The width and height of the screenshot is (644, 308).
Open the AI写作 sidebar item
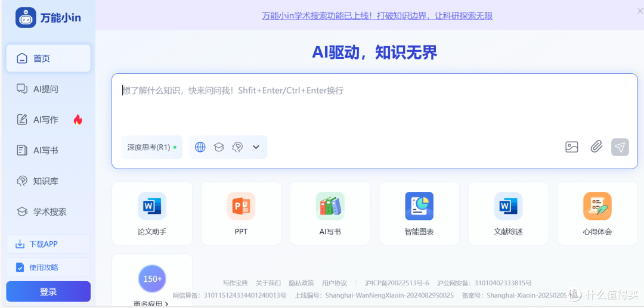[48, 120]
